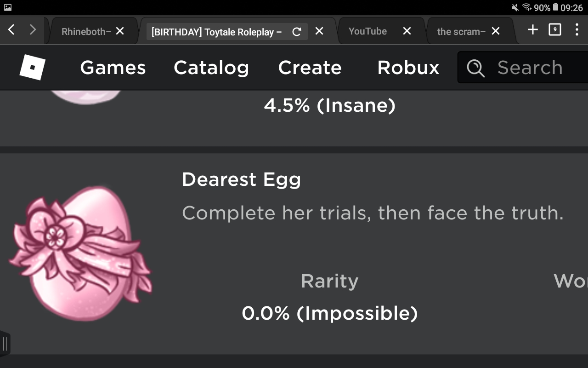Switch to the Rhineboth tab
The height and width of the screenshot is (368, 588).
click(86, 31)
